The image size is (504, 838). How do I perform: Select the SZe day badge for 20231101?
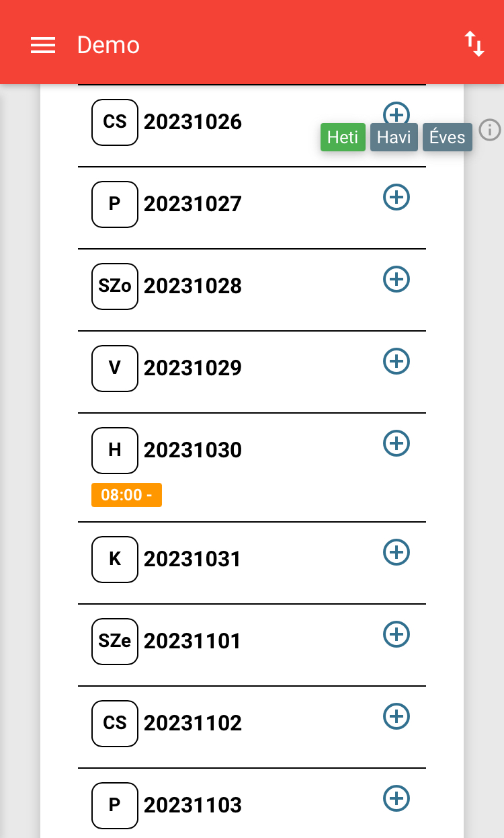(115, 642)
